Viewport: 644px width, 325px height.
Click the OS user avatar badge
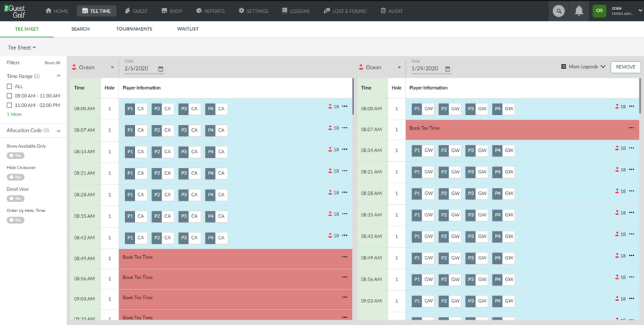pyautogui.click(x=599, y=11)
